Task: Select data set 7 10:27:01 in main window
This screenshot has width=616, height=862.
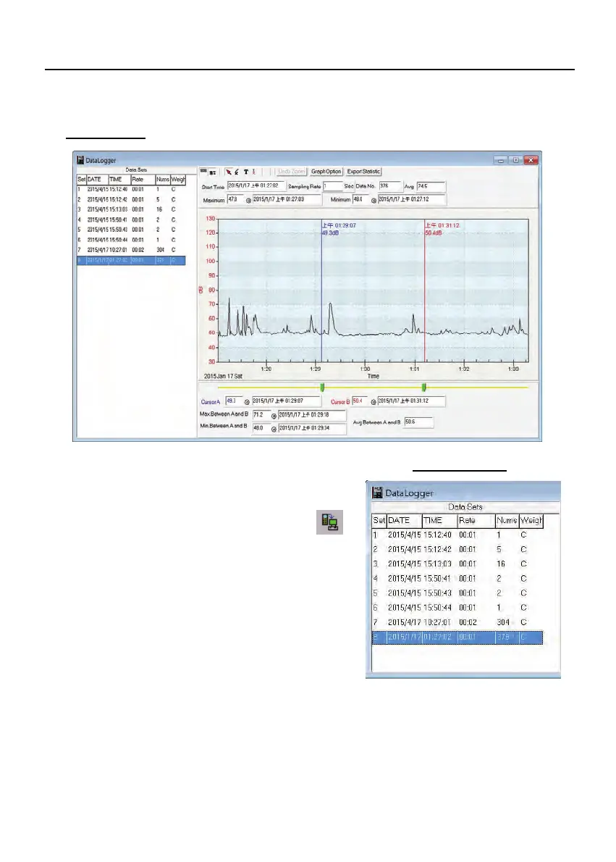Action: [x=131, y=250]
